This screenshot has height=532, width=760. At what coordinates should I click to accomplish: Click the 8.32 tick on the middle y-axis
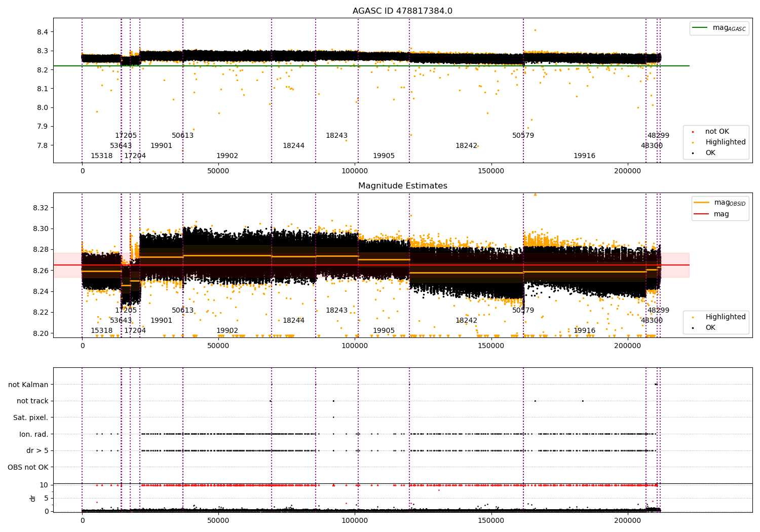[x=41, y=208]
